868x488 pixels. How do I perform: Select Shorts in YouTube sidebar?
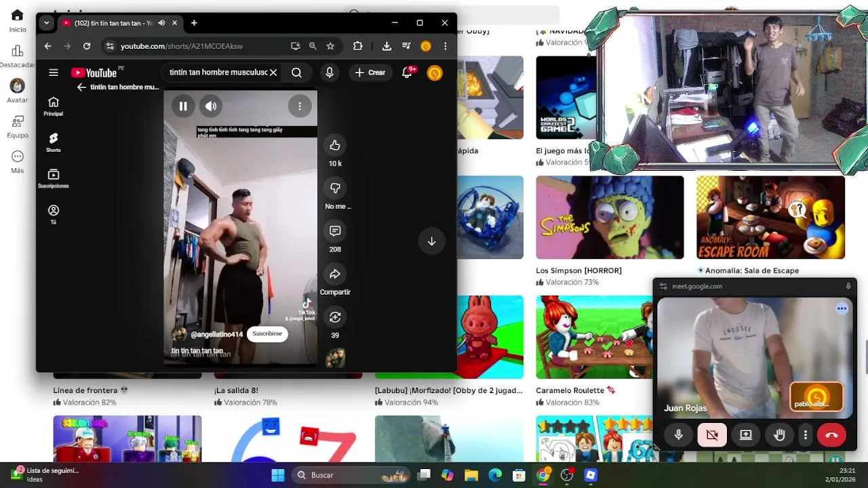click(54, 142)
